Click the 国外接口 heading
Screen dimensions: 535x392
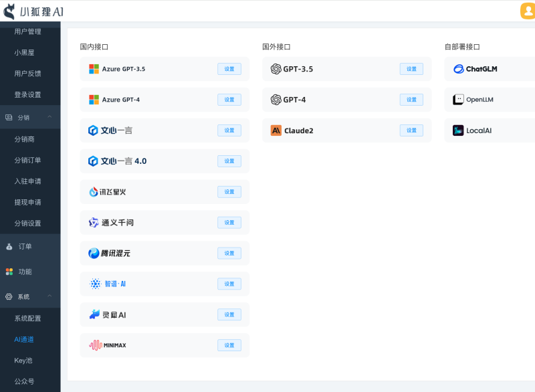276,47
